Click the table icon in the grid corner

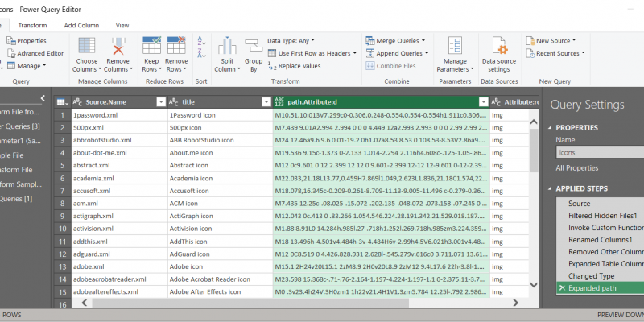coord(63,102)
